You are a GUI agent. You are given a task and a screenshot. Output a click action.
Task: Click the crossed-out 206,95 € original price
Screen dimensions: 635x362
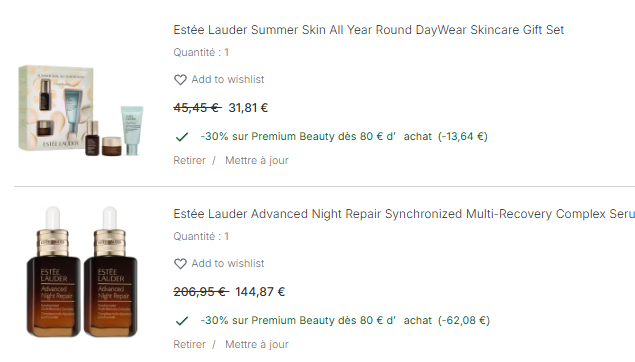pos(201,292)
